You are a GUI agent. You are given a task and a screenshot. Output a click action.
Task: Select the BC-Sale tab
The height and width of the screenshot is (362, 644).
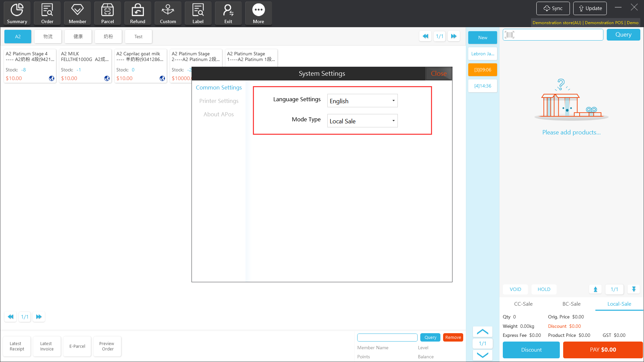tap(571, 304)
